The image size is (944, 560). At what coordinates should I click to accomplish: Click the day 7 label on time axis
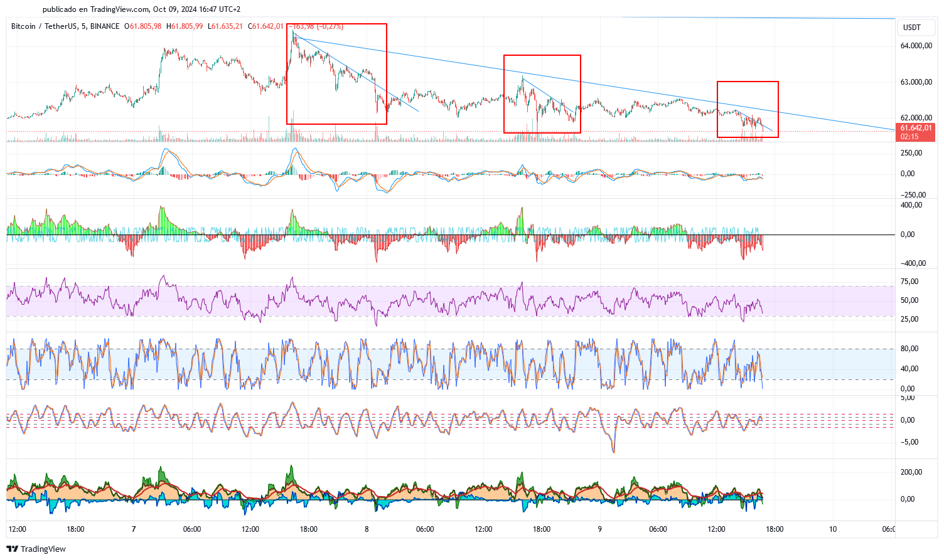click(134, 529)
